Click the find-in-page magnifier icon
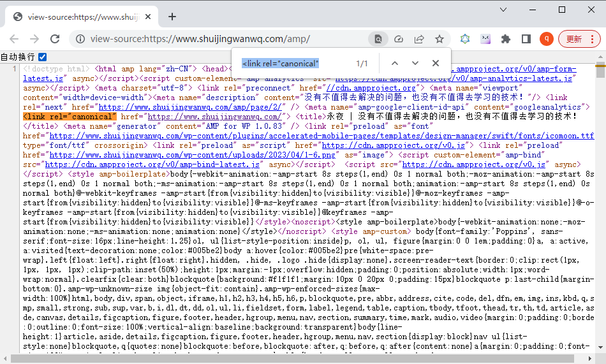The width and height of the screenshot is (606, 364). [378, 39]
